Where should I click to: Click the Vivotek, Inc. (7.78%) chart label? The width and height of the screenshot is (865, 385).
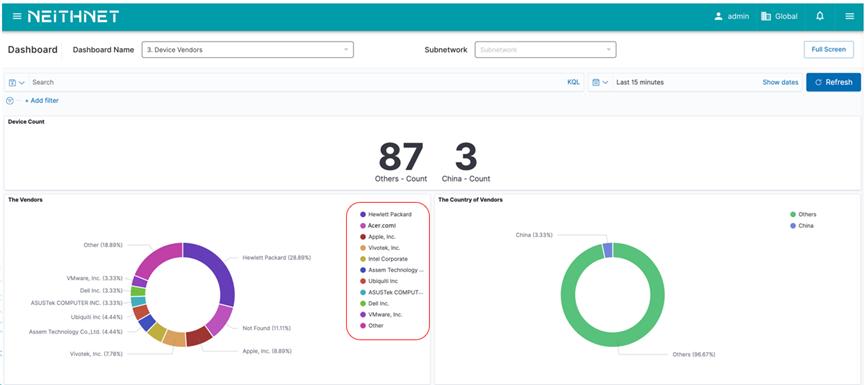pyautogui.click(x=96, y=354)
